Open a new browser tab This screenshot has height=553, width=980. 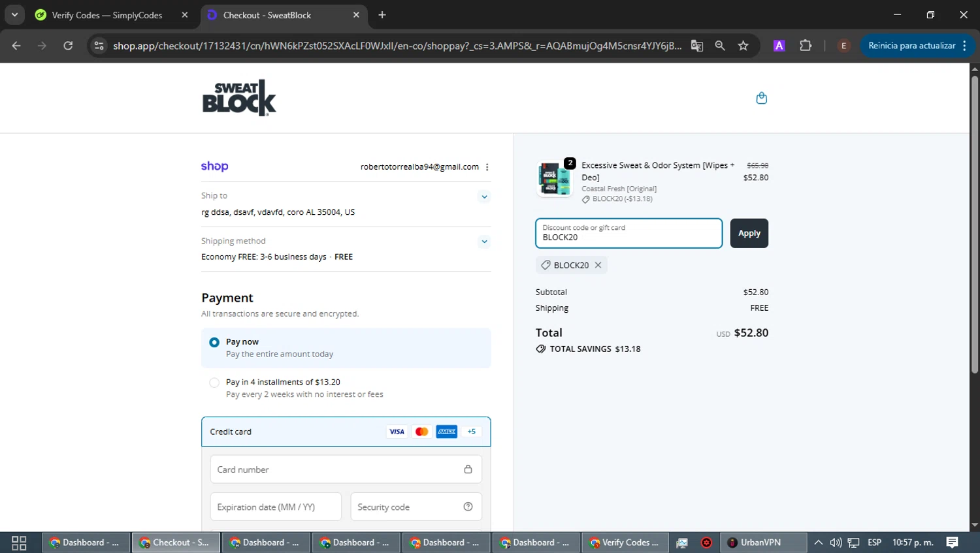coord(382,15)
